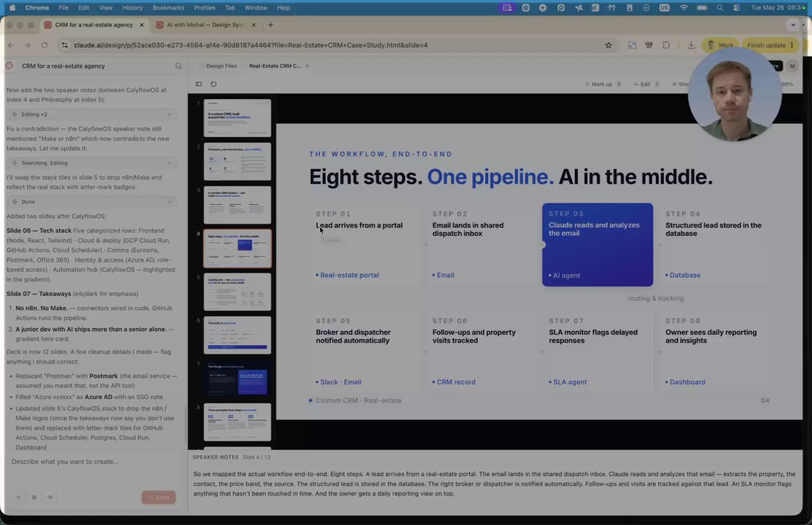The height and width of the screenshot is (525, 812).
Task: Click the settings icon beside the plus
Action: [x=34, y=497]
